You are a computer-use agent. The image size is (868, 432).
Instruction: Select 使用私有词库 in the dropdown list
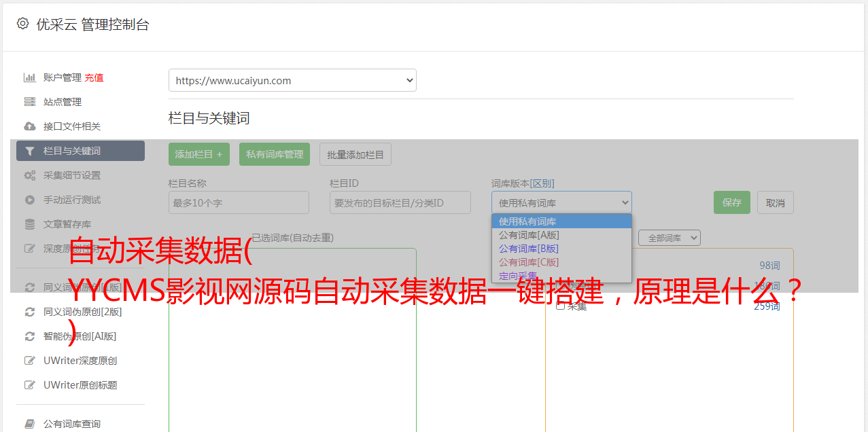(561, 221)
